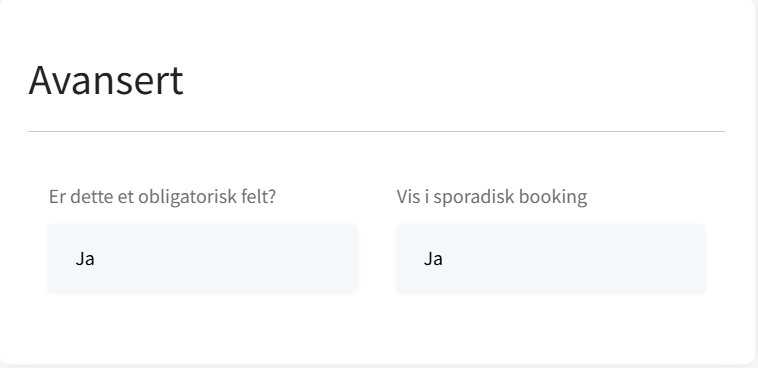This screenshot has height=368, width=758.
Task: Expand options for sporadisk booking setting
Action: [551, 258]
